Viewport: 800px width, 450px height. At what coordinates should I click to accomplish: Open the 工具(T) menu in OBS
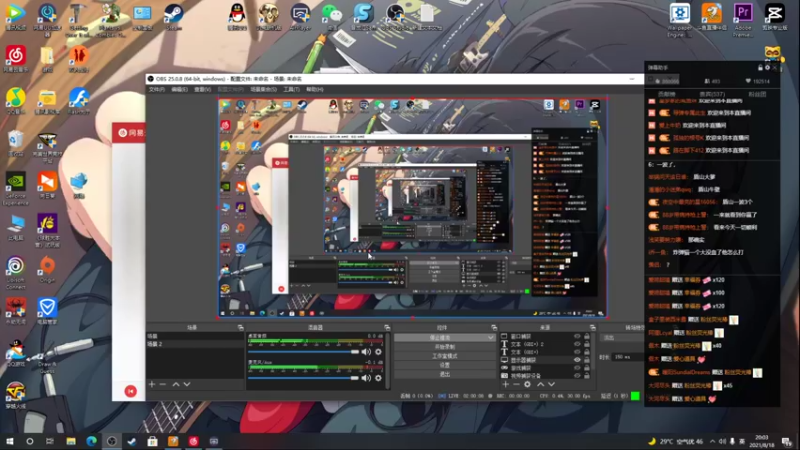[x=291, y=89]
